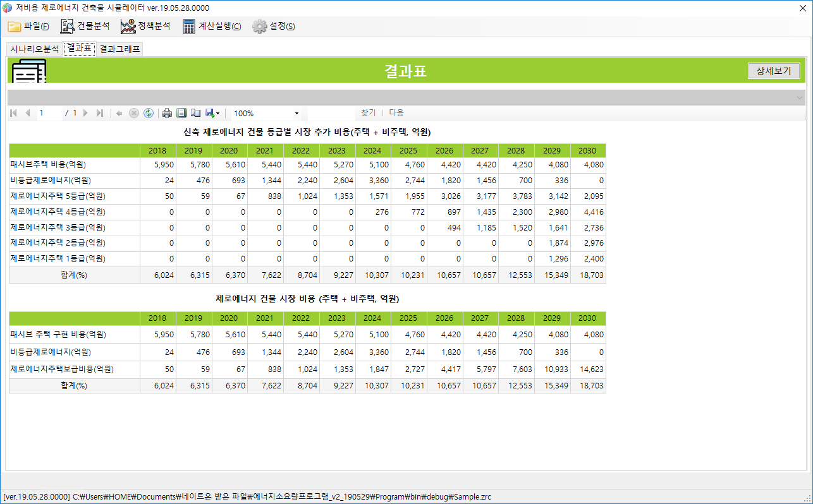
Task: Select the 결과표 tab
Action: click(x=79, y=49)
